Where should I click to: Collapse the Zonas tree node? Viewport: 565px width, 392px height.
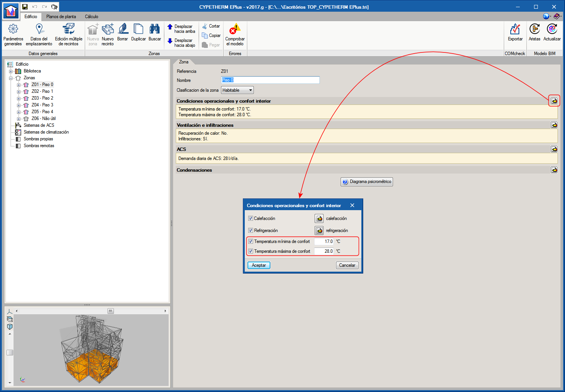tap(11, 78)
